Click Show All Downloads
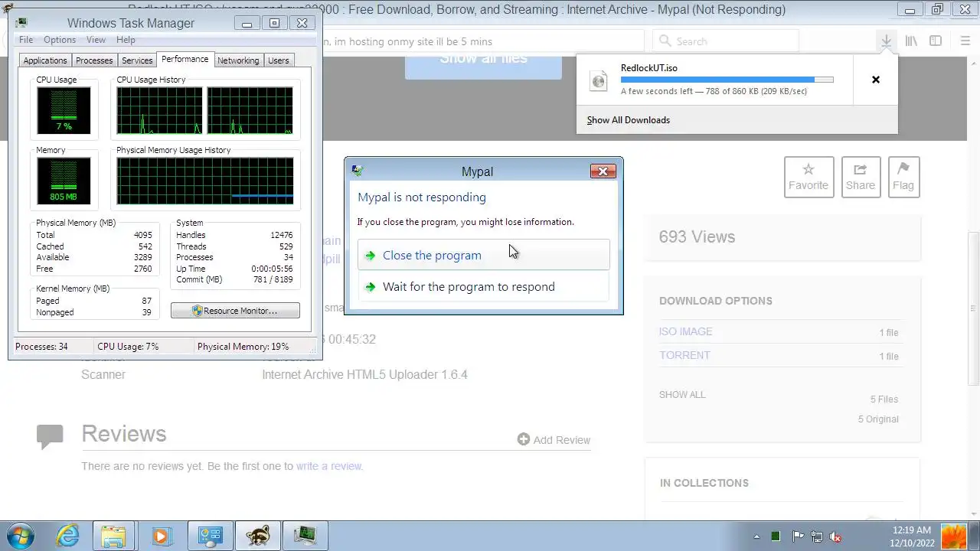The width and height of the screenshot is (980, 551). (628, 120)
